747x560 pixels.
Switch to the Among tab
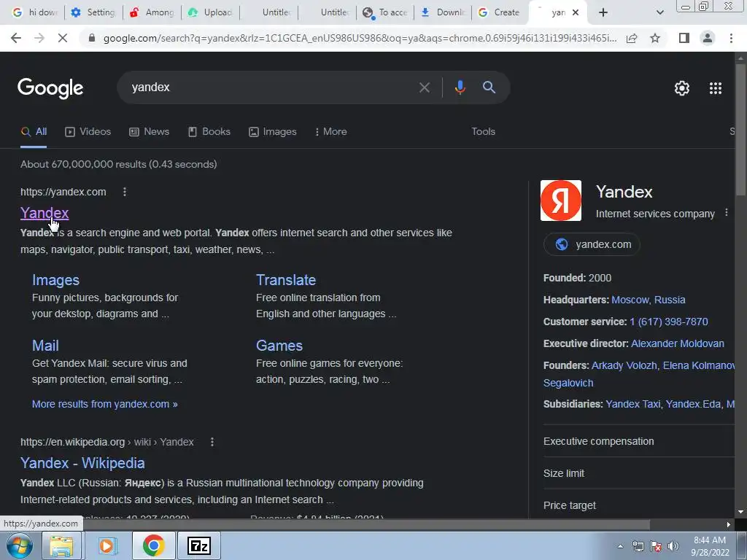click(x=152, y=12)
